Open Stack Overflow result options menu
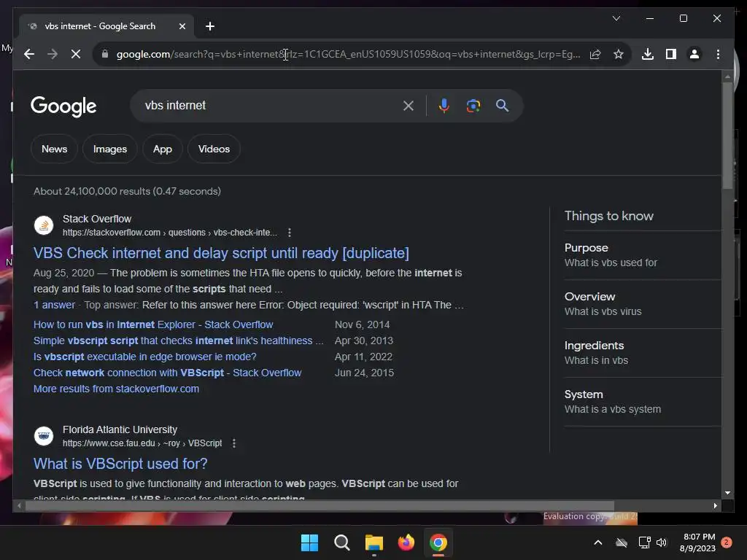Image resolution: width=747 pixels, height=560 pixels. 290,233
